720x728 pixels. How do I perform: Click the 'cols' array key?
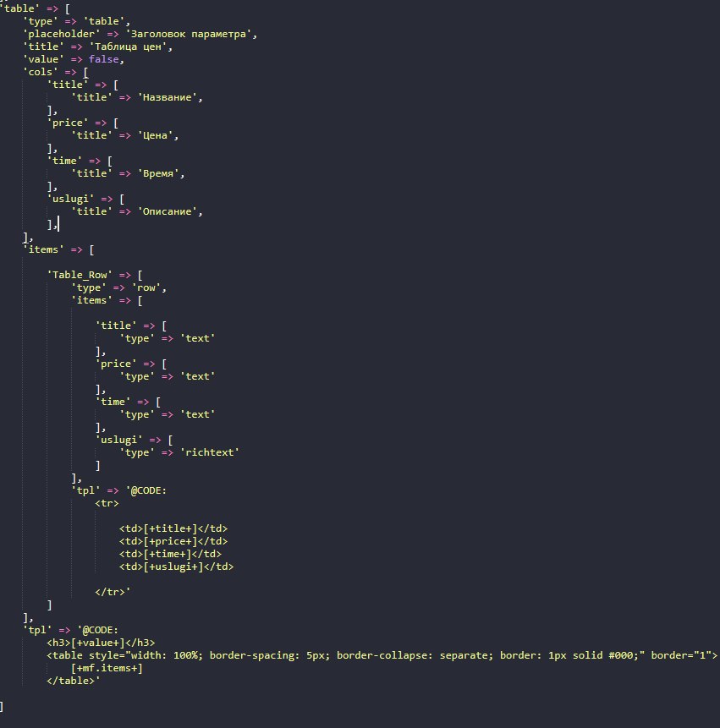coord(41,72)
